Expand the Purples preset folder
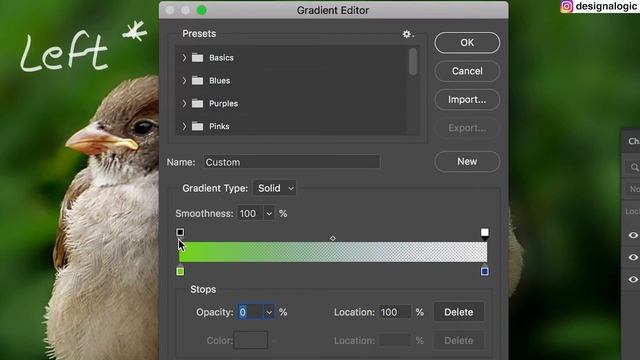Image resolution: width=640 pixels, height=360 pixels. pos(184,103)
